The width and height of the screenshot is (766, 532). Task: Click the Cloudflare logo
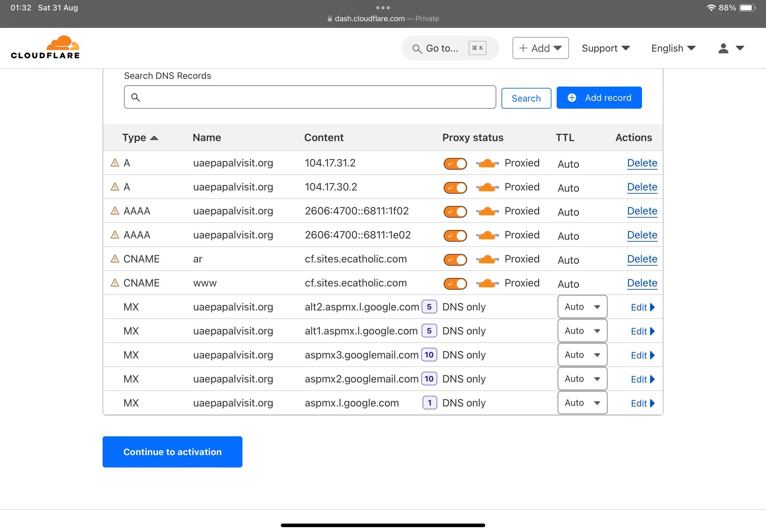(x=45, y=47)
